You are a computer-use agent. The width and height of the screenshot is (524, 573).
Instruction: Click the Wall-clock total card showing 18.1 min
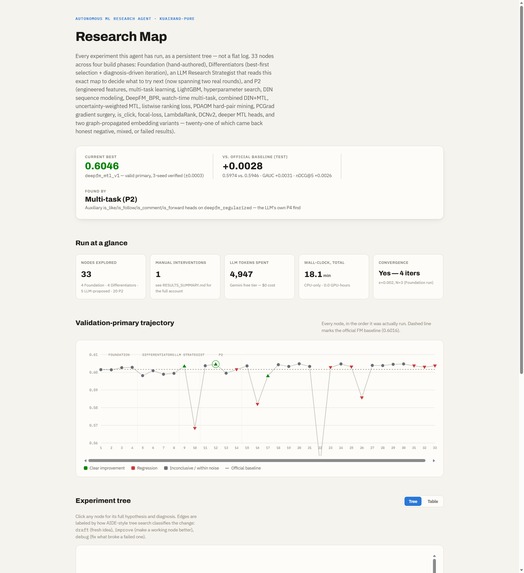click(334, 277)
